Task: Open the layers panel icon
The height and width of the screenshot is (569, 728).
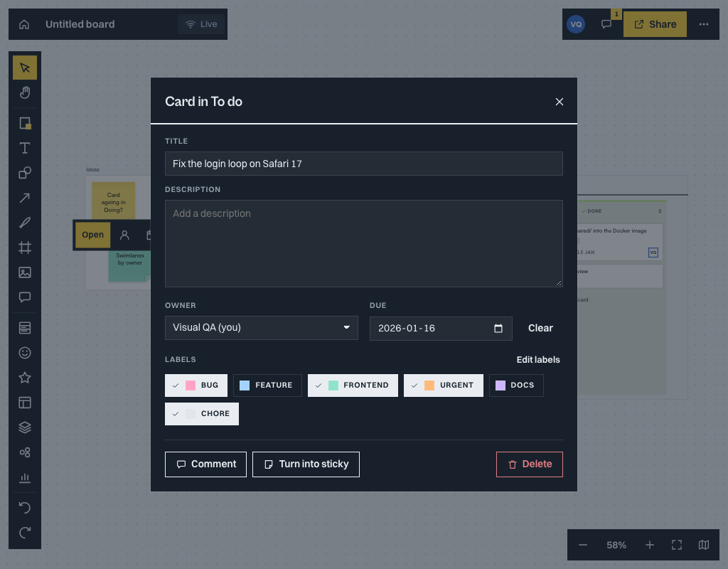Action: (x=25, y=427)
